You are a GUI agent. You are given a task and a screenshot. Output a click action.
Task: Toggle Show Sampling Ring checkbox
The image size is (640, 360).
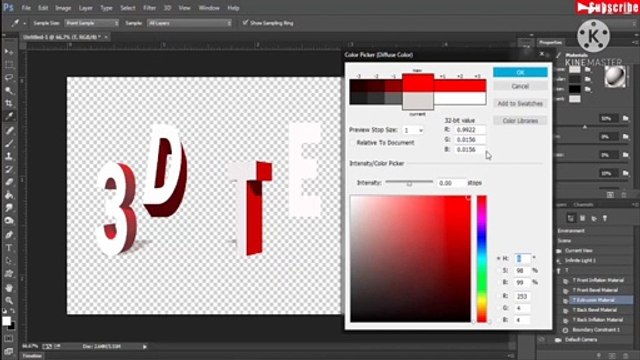tap(245, 23)
